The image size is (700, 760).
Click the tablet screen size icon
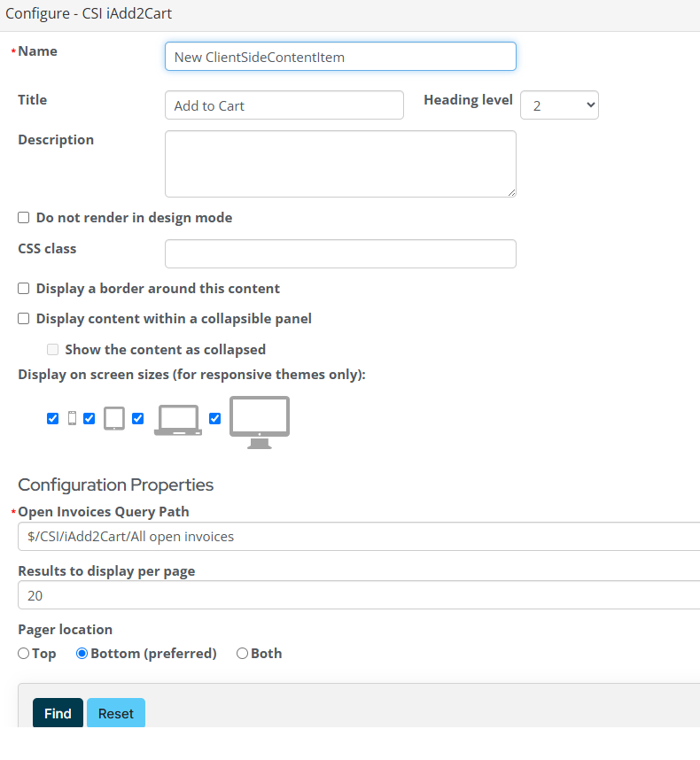click(x=114, y=418)
